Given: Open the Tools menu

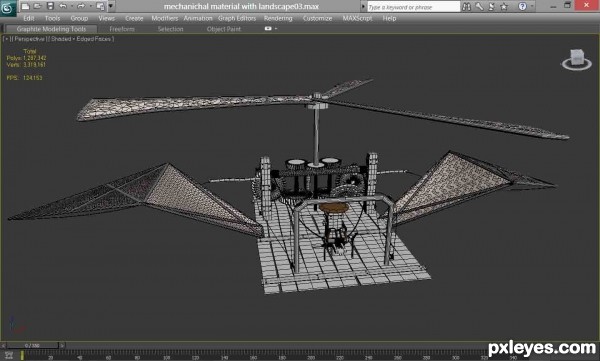Looking at the screenshot, I should (52, 18).
